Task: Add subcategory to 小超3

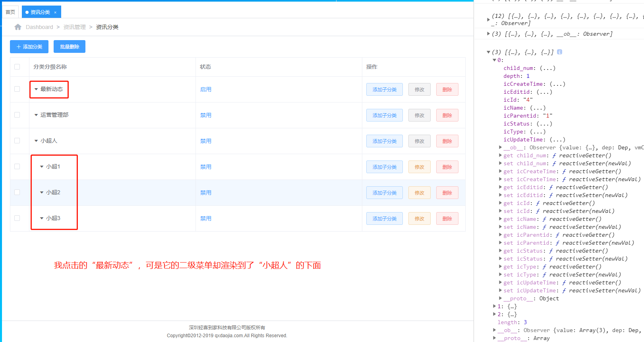Action: [x=385, y=218]
